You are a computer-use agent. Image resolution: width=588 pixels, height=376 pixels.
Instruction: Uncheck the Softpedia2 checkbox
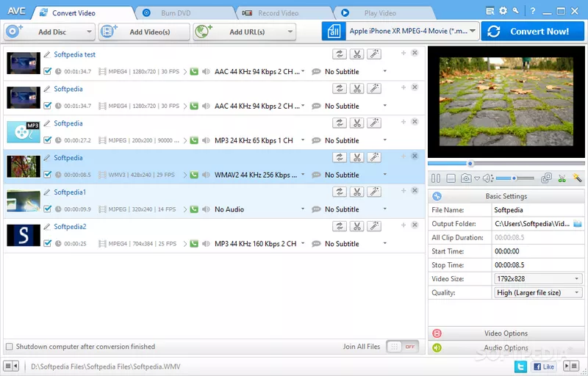47,243
